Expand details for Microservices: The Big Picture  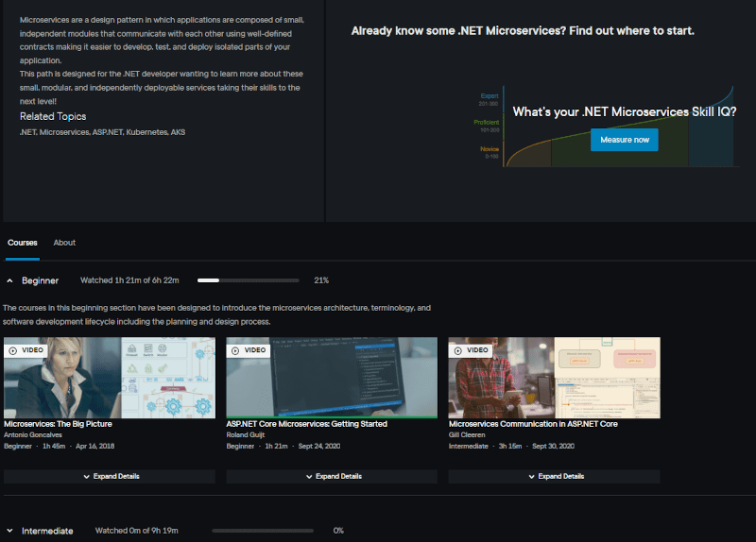click(110, 477)
